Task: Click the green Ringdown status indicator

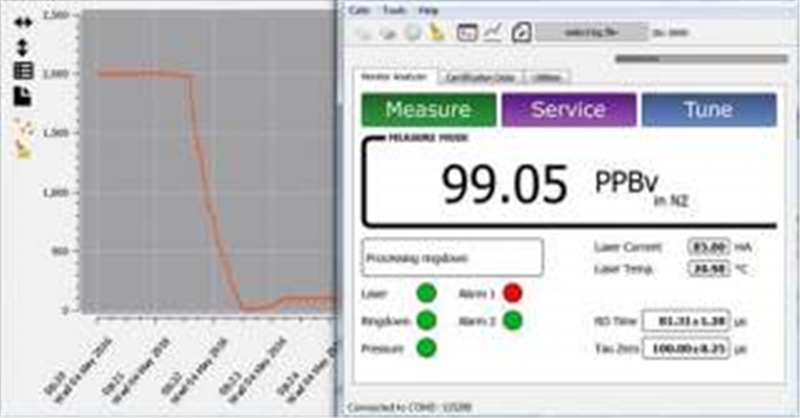Action: (x=427, y=321)
